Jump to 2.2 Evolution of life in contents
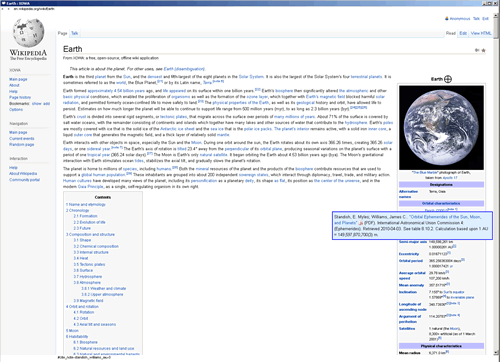Image resolution: width=500 pixels, height=362 pixels. tap(89, 222)
